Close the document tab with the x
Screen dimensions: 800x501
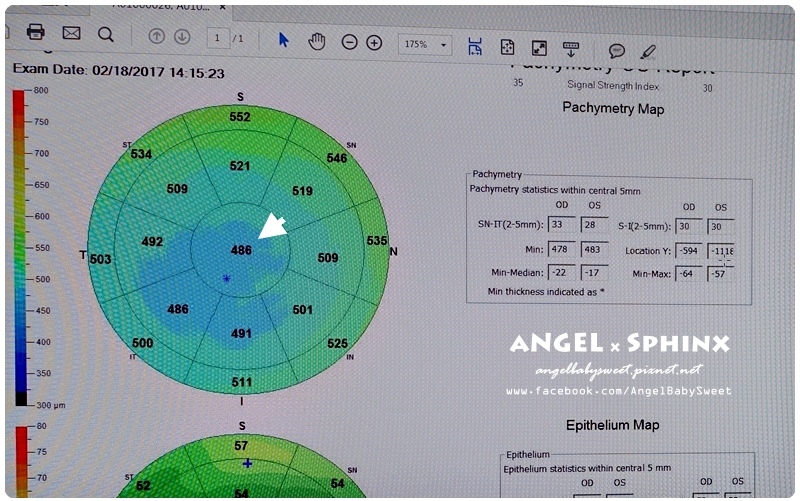point(222,7)
